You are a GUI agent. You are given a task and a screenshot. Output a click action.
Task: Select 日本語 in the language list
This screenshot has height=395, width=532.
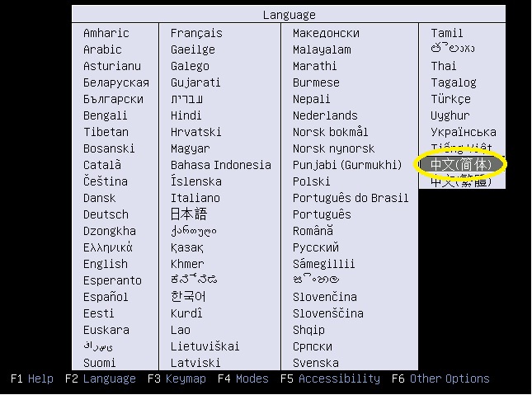click(189, 214)
